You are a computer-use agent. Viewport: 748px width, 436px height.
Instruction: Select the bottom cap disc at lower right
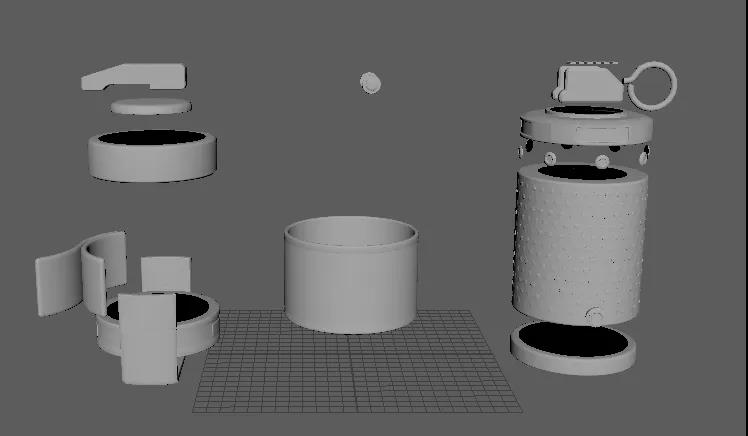tap(573, 347)
